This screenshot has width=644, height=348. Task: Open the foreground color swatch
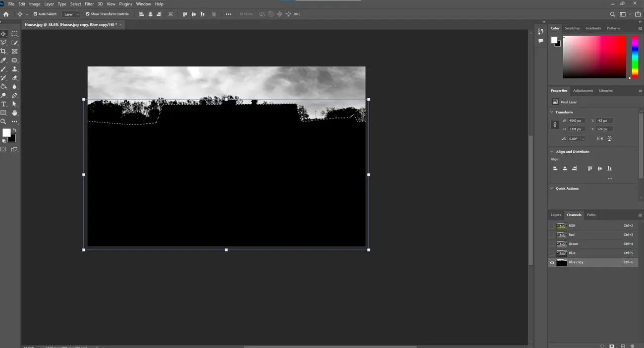(7, 133)
